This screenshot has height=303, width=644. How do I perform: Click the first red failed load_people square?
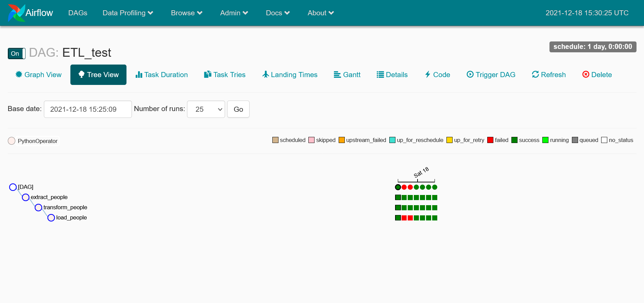[404, 218]
